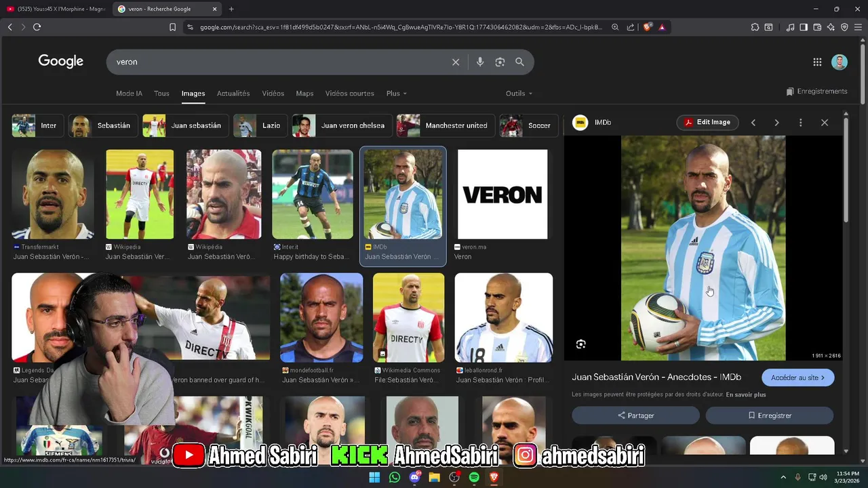The image size is (868, 488).
Task: Open the Google logo home link
Action: point(61,61)
